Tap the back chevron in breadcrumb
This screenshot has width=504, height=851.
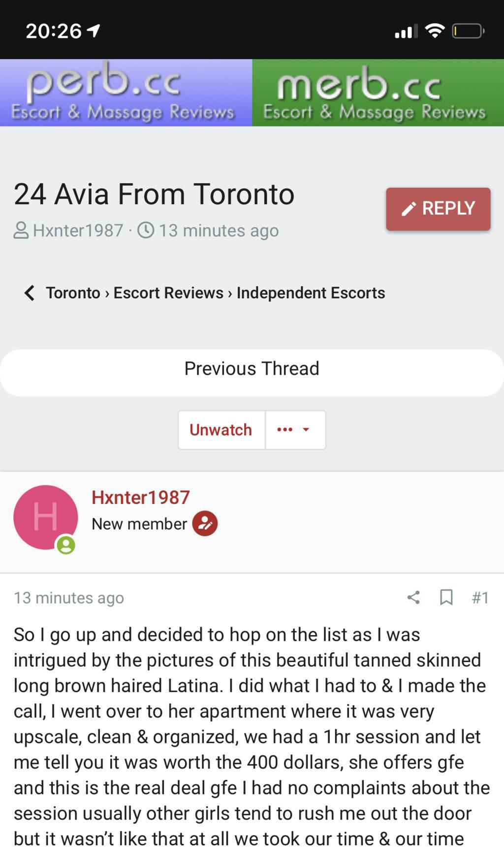point(30,293)
